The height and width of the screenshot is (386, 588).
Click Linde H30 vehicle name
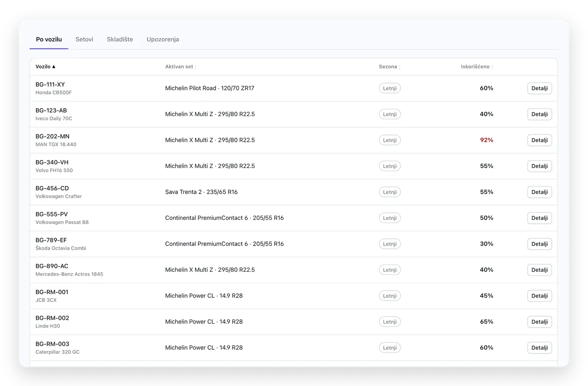(x=48, y=326)
